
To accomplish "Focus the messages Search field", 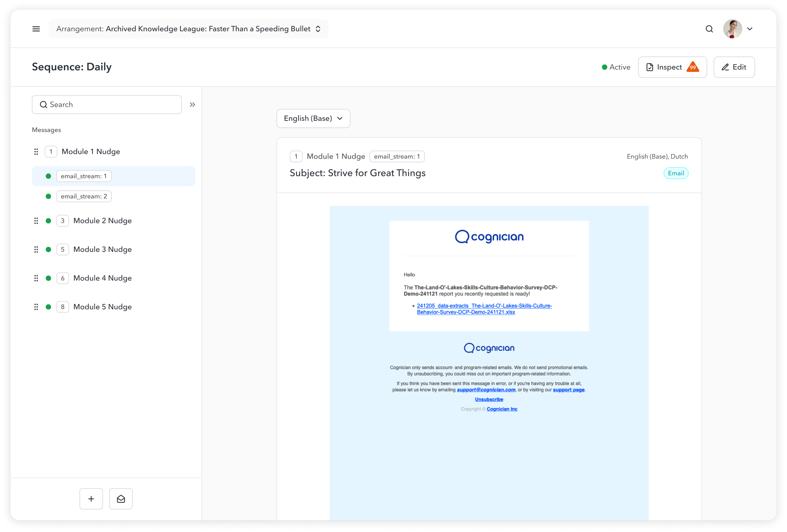I will point(107,105).
